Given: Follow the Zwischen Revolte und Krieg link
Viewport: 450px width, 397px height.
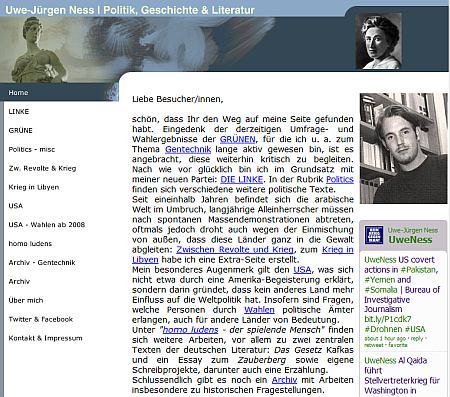Looking at the screenshot, I should pyautogui.click(x=235, y=250).
